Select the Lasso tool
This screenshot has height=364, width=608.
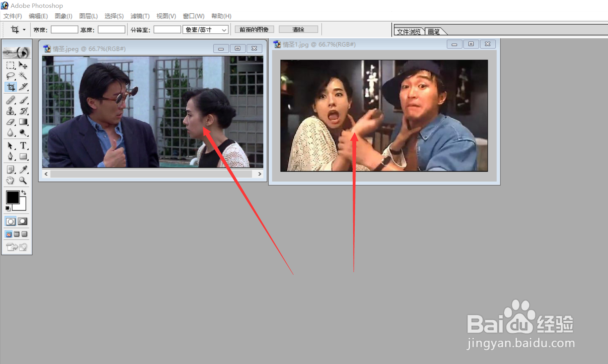pos(11,76)
